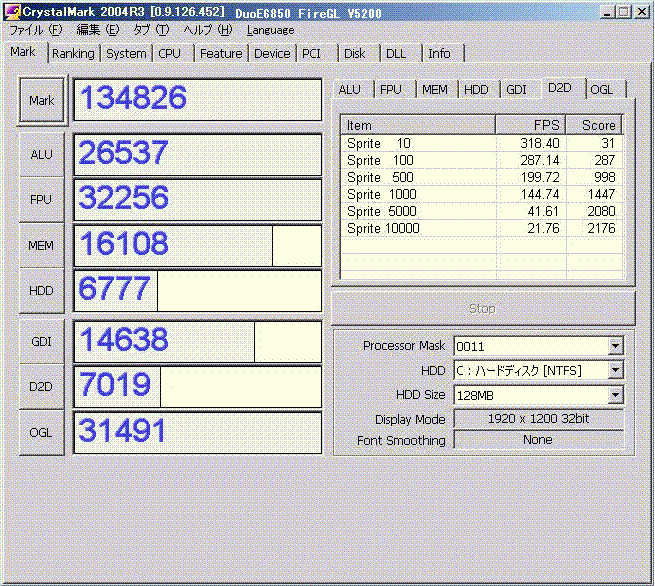Screen dimensions: 655x586
Task: Switch to the System tab
Action: (126, 53)
